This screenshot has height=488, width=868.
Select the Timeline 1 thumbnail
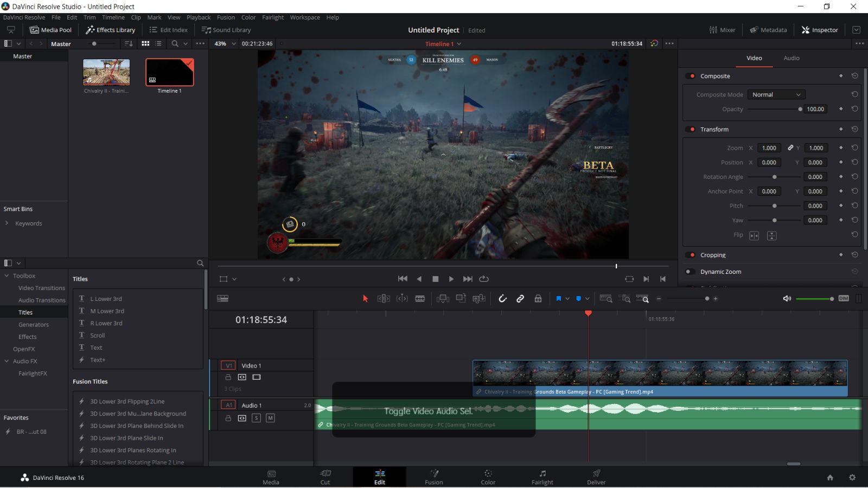[x=169, y=73]
